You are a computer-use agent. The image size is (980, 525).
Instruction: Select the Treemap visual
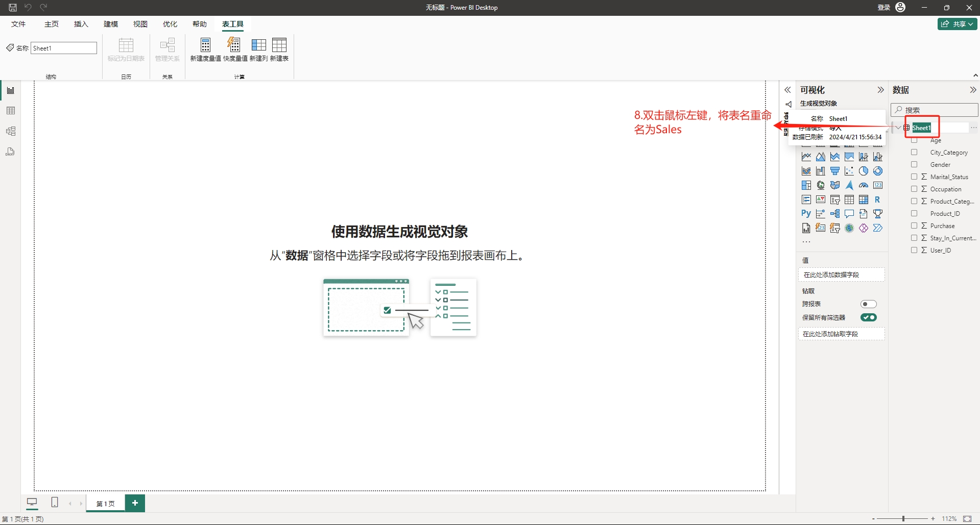point(806,185)
